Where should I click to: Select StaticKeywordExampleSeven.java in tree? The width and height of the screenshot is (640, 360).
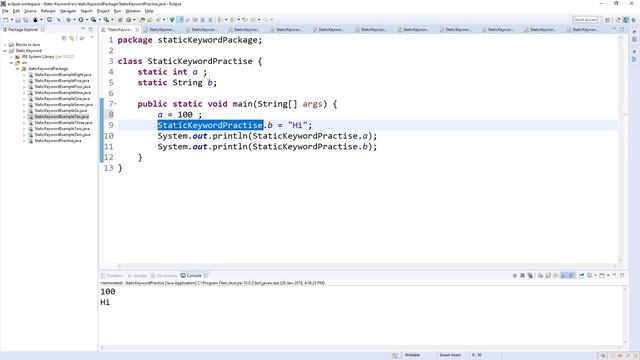click(63, 104)
